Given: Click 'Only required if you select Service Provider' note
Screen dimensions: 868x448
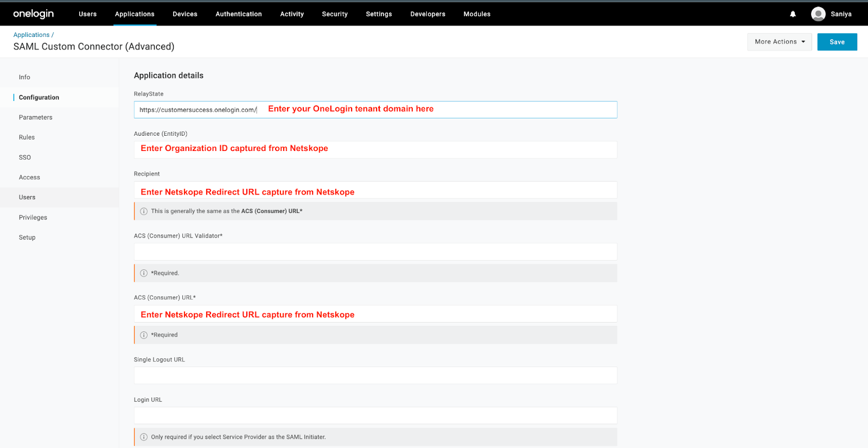Looking at the screenshot, I should click(238, 437).
